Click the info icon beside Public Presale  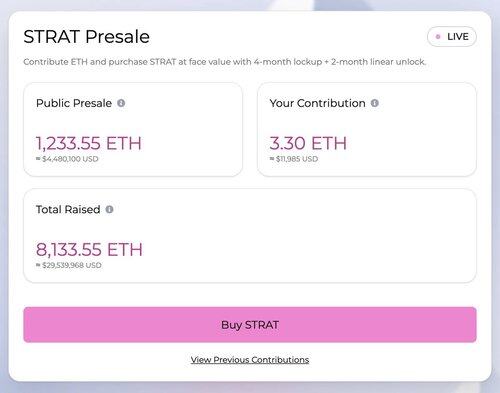[121, 103]
